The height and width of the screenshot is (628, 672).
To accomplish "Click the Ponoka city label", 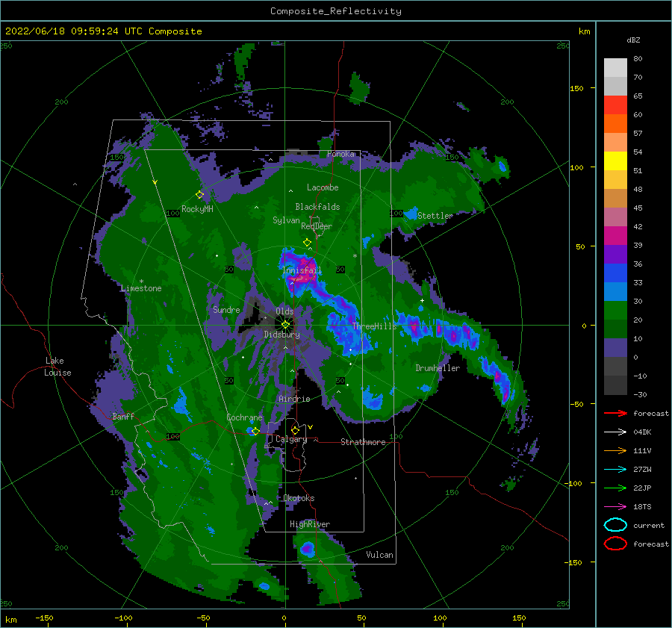I will coord(341,154).
